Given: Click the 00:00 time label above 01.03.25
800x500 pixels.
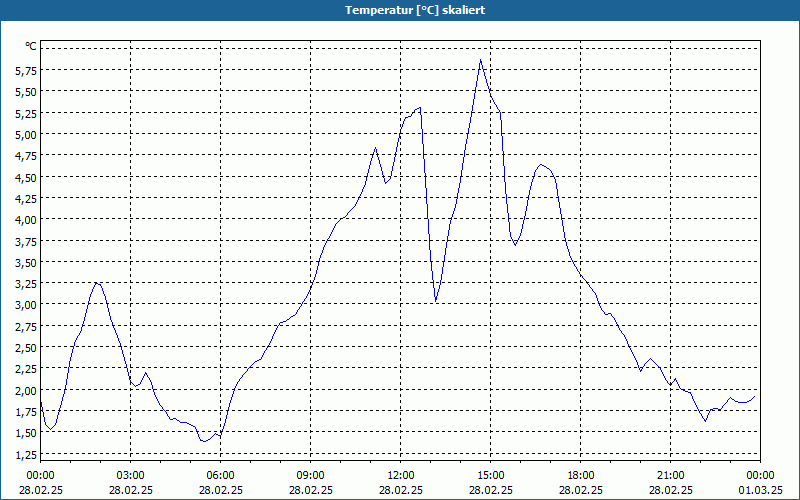Looking at the screenshot, I should point(760,476).
